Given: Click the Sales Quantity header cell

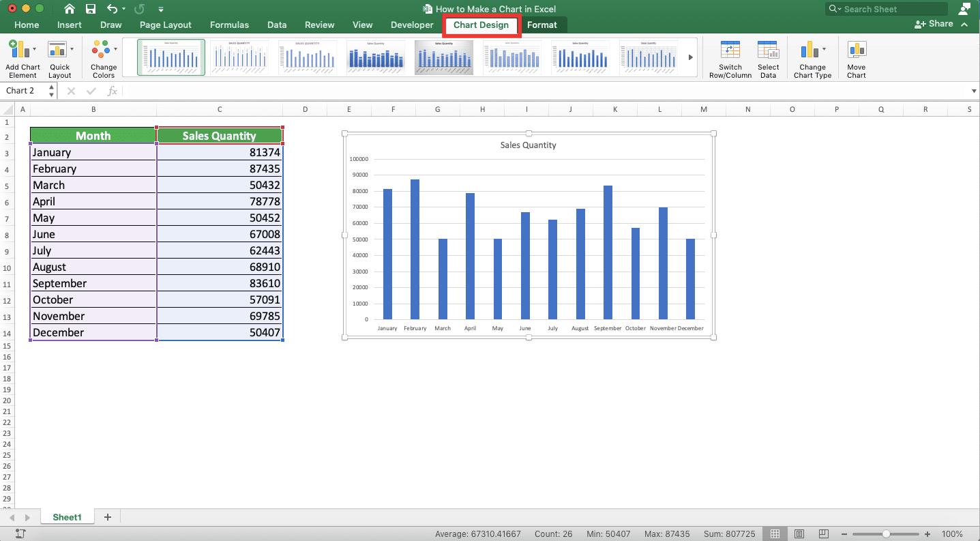Looking at the screenshot, I should tap(220, 136).
